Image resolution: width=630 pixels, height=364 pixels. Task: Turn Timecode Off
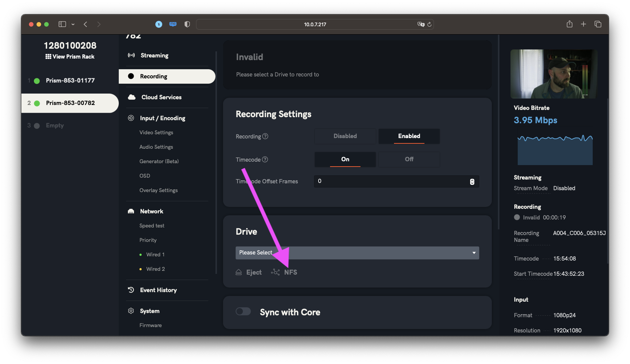point(409,159)
